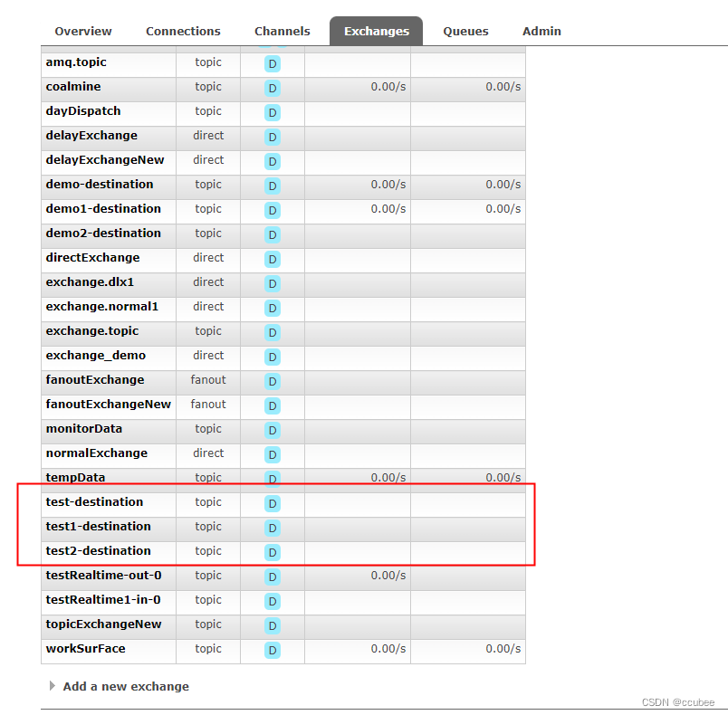Open the test2-destination exchange
The height and width of the screenshot is (715, 728).
(98, 551)
